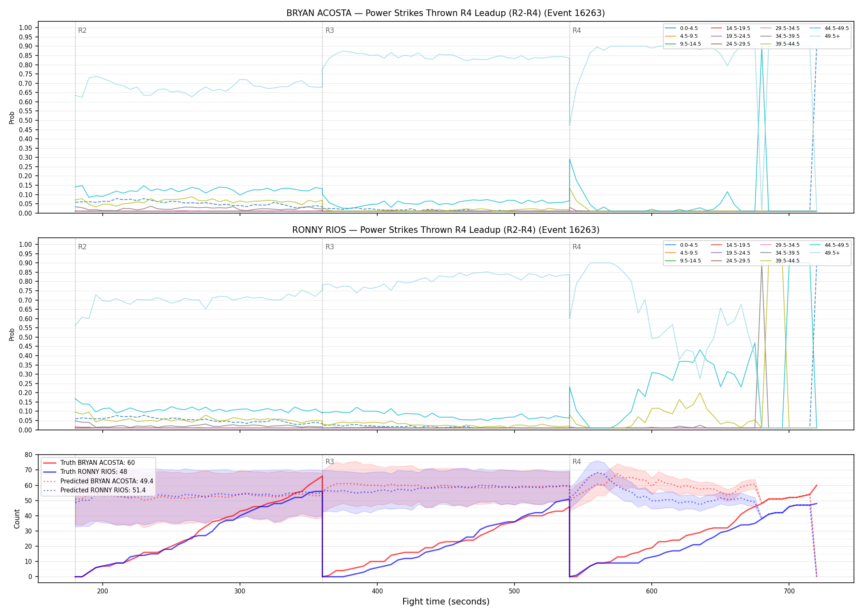Click the x-axis tick label 300

(240, 591)
